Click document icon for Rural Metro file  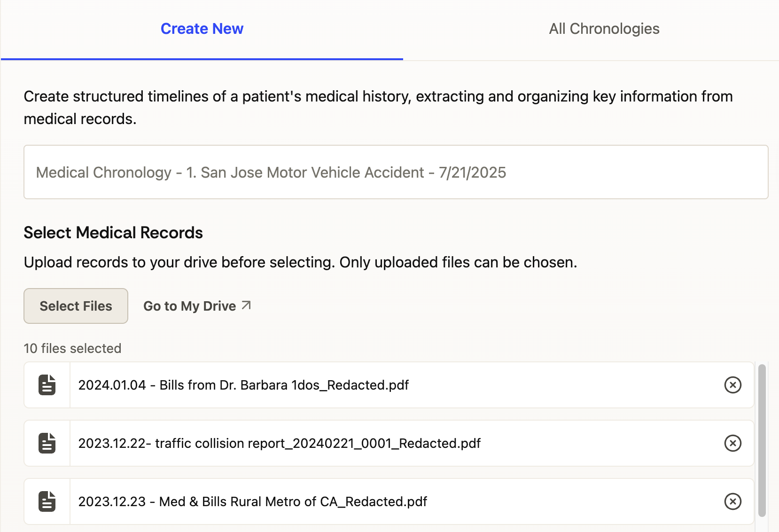pos(47,501)
